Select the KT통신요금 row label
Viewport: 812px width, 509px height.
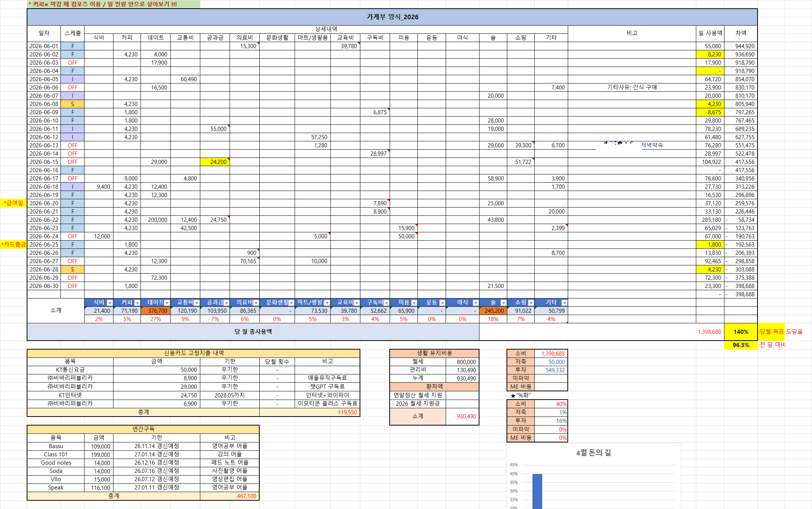[70, 370]
